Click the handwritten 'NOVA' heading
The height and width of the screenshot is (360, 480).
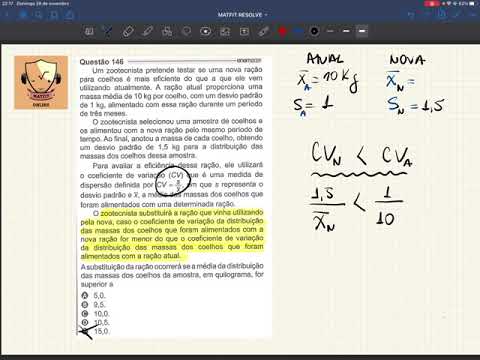pos(407,60)
